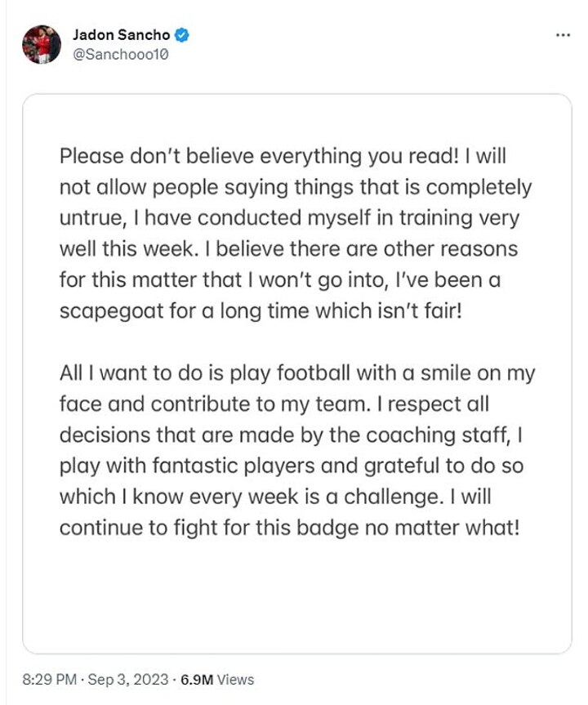Click the Views label under the tweet
588x705 pixels.
point(236,680)
